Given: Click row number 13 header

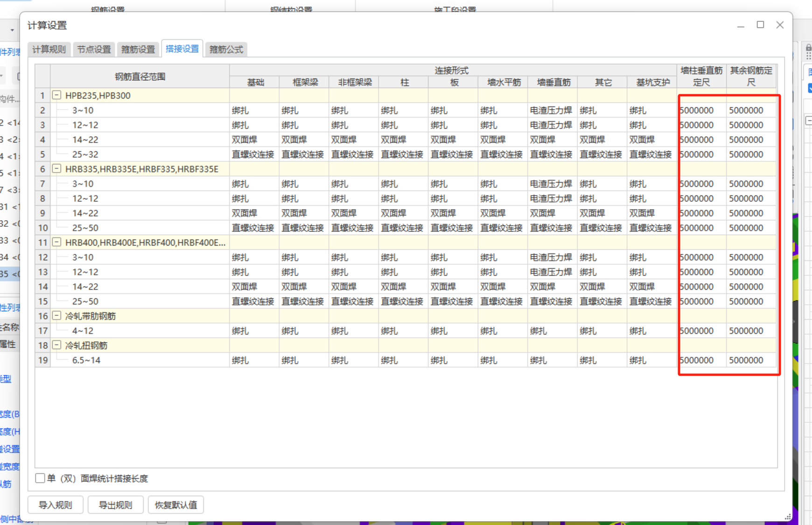Looking at the screenshot, I should click(x=43, y=272).
